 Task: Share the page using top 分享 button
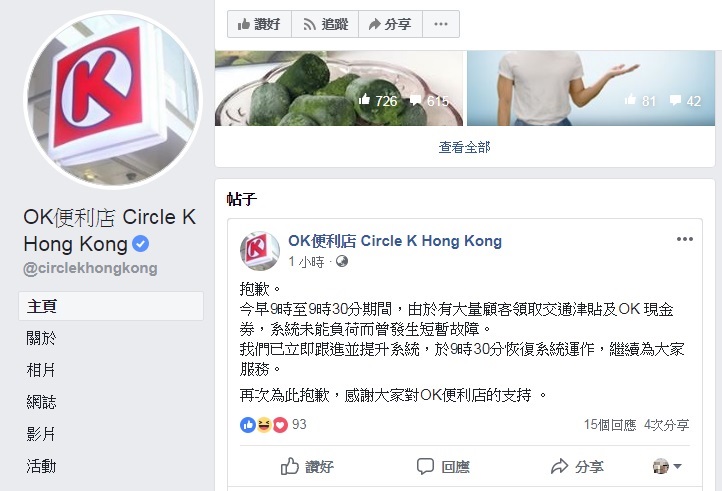tap(390, 24)
